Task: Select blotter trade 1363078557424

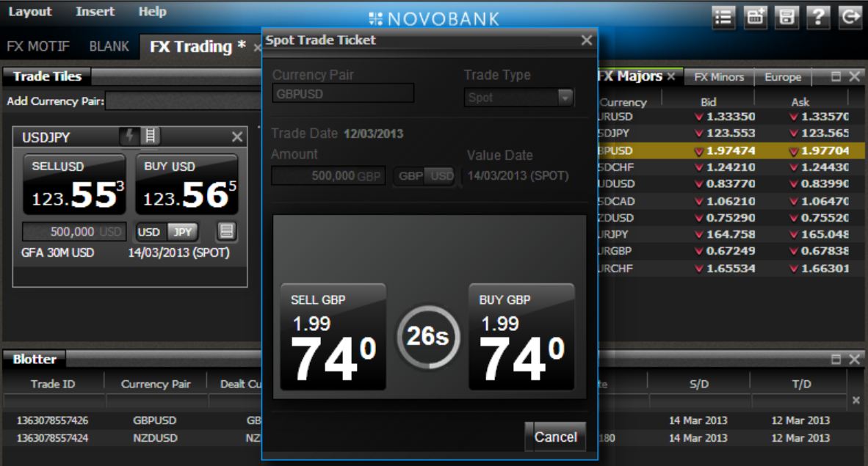Action: (53, 438)
